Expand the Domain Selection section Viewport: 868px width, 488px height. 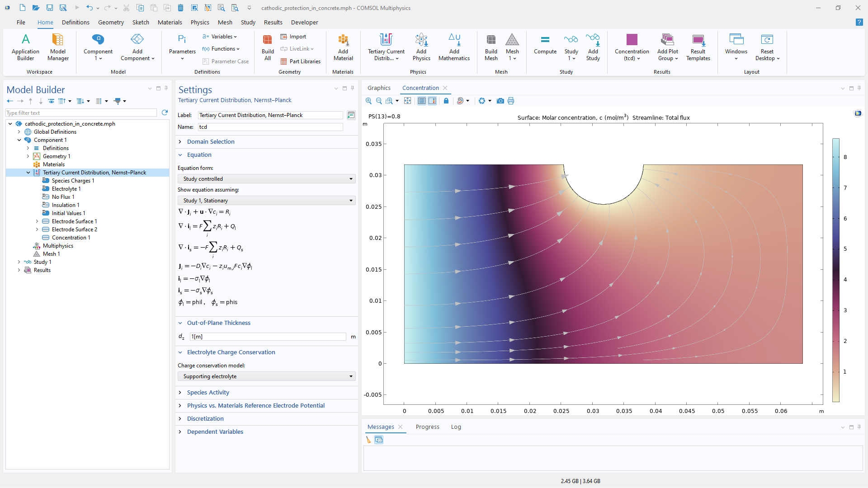[x=211, y=142]
